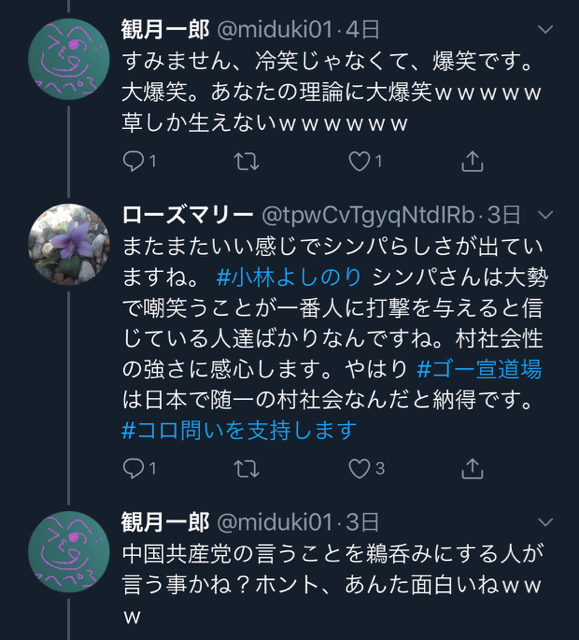This screenshot has height=640, width=579.
Task: Open 観月一郎's avatar on the bottom tweet
Action: [x=69, y=552]
